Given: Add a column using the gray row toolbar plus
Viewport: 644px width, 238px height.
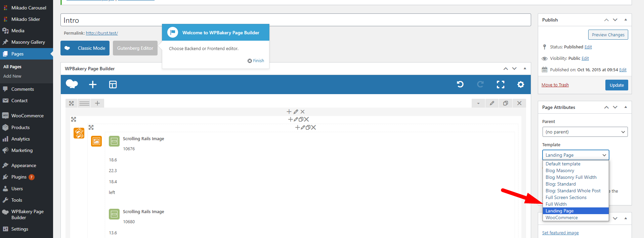Looking at the screenshot, I should (97, 103).
